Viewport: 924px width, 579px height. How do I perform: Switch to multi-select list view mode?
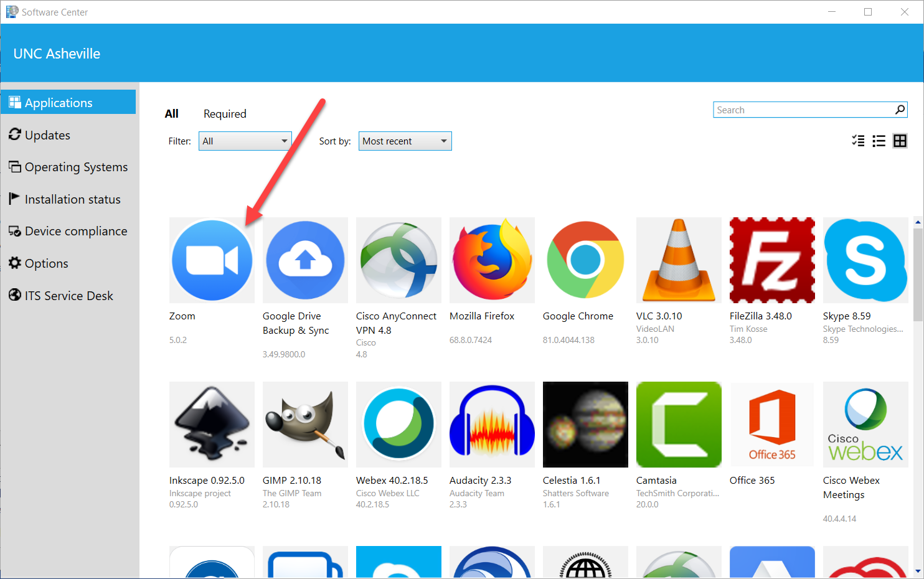[858, 141]
